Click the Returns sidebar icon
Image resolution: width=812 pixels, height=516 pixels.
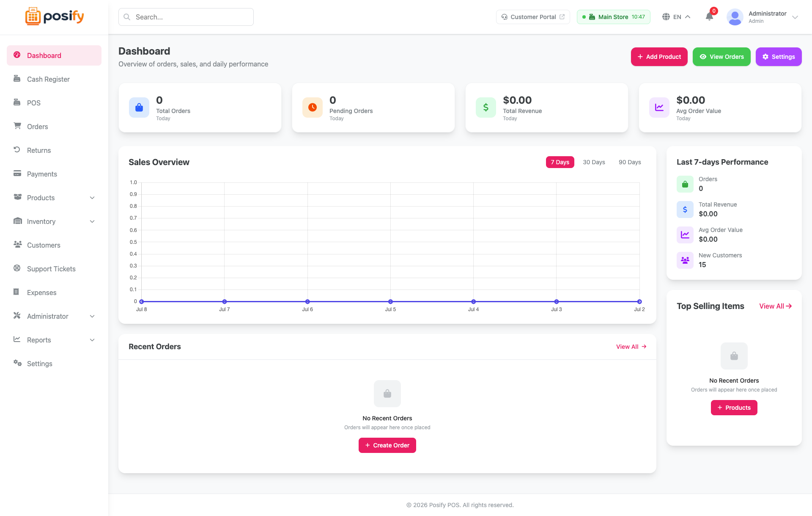coord(17,150)
